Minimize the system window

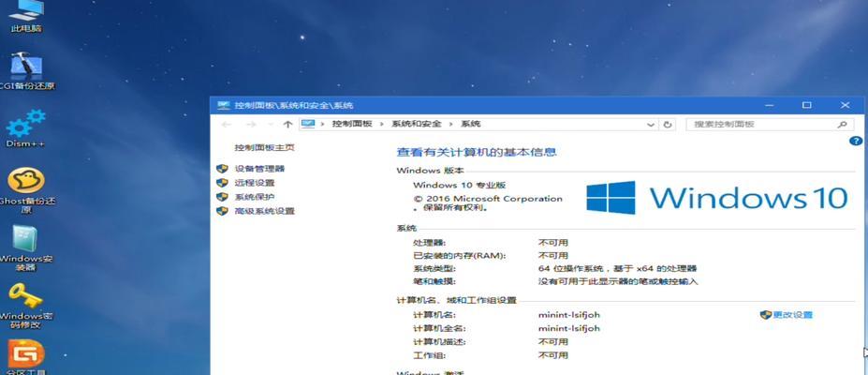tap(769, 105)
